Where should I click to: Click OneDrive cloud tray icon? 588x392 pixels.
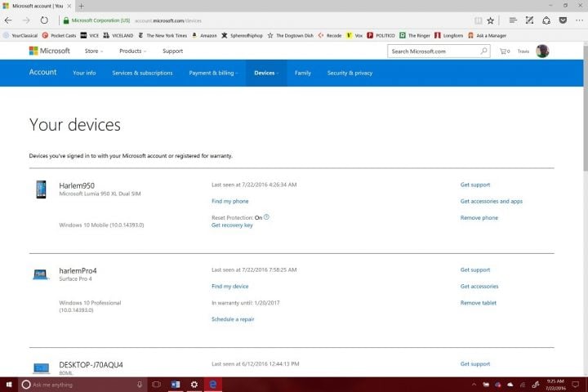[x=510, y=385]
